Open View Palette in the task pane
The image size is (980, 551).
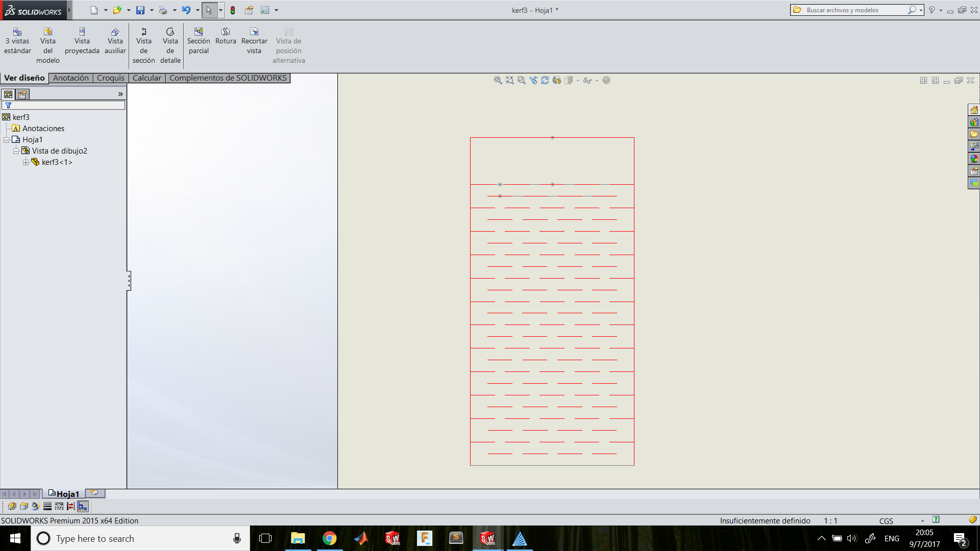[974, 146]
